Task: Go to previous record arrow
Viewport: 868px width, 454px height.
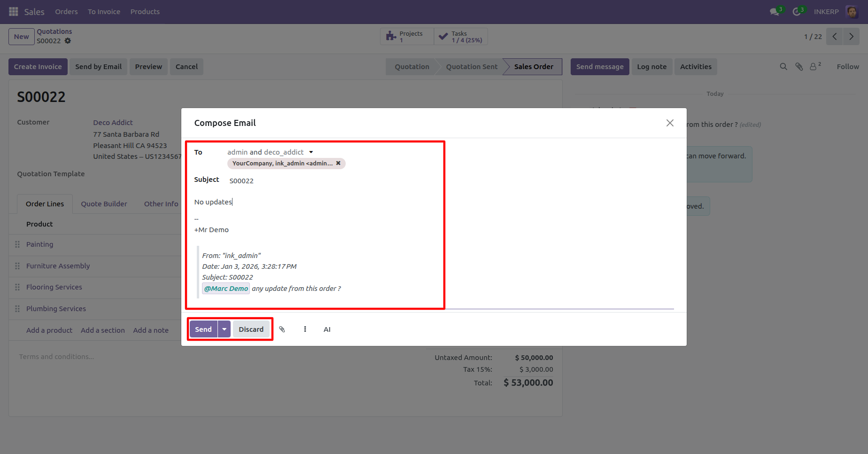Action: tap(835, 37)
